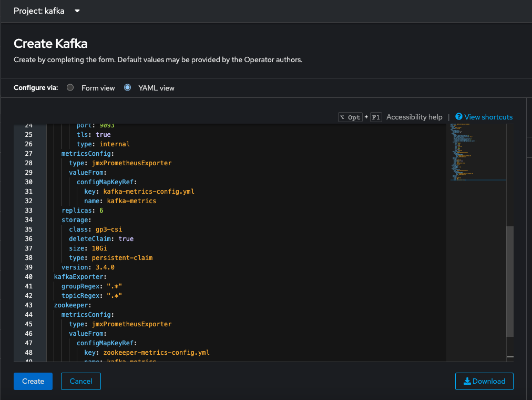Screen dimensions: 532x400
Task: Click line number 40 in gutter
Action: click(x=28, y=277)
